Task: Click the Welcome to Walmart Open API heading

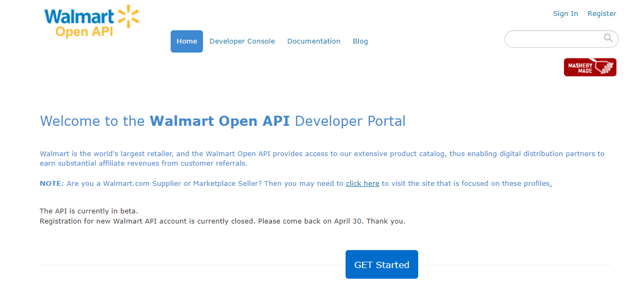Action: pos(223,121)
